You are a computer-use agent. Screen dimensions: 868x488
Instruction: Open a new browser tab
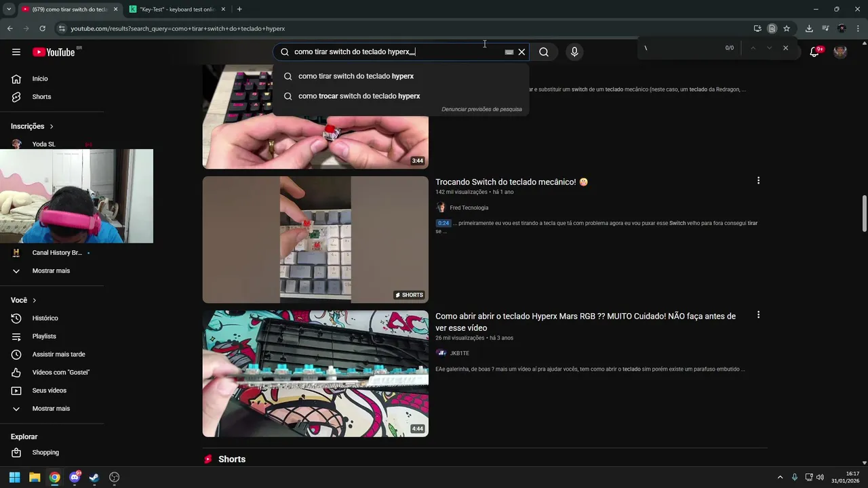(239, 9)
